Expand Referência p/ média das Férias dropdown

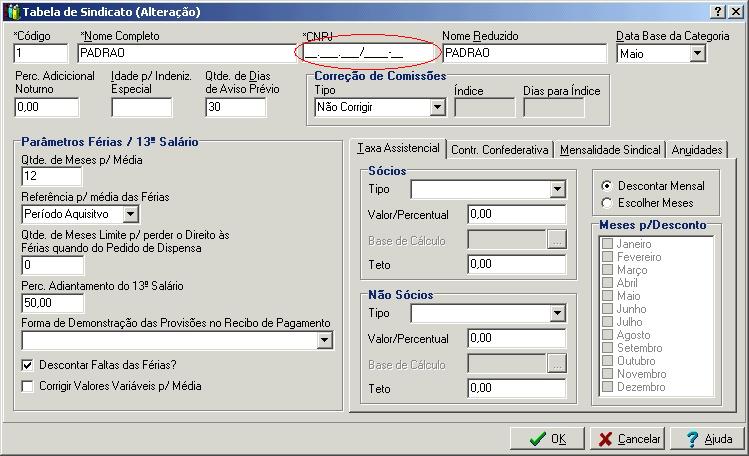130,214
